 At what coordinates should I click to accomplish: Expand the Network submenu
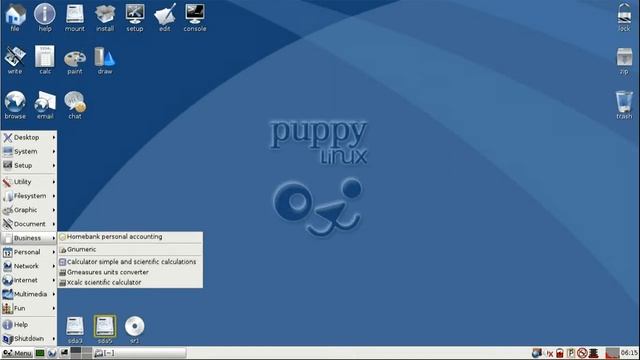pyautogui.click(x=29, y=266)
